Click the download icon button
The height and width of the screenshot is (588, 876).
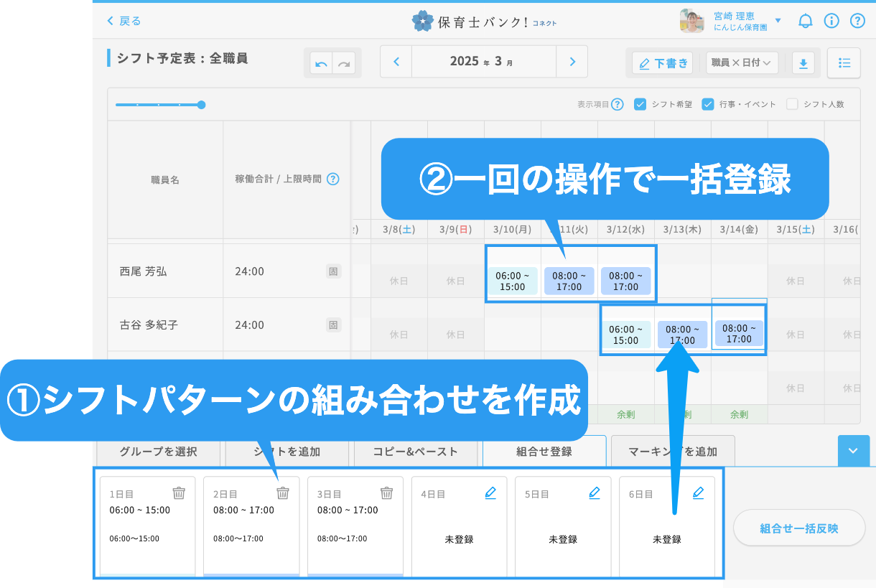[x=803, y=63]
